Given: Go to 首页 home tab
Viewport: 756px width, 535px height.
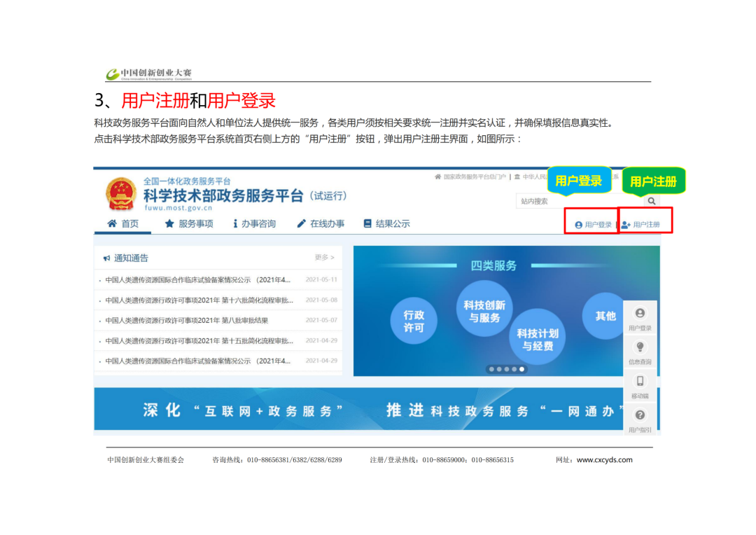Looking at the screenshot, I should pos(123,224).
